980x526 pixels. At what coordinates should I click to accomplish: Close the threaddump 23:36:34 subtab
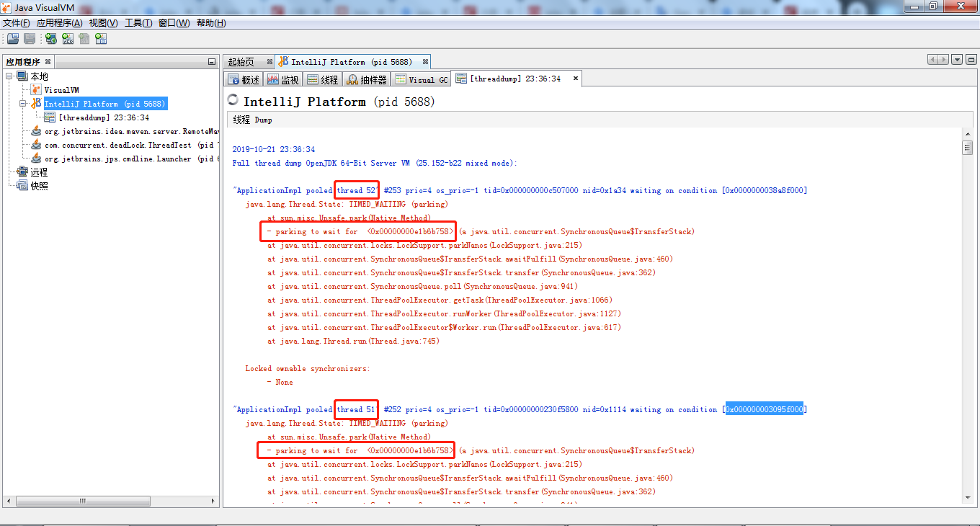click(x=574, y=79)
